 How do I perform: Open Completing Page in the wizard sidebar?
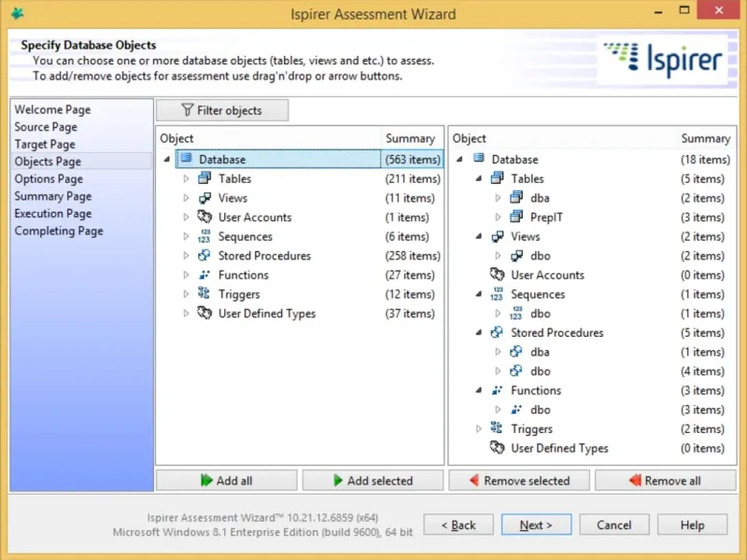click(x=59, y=231)
